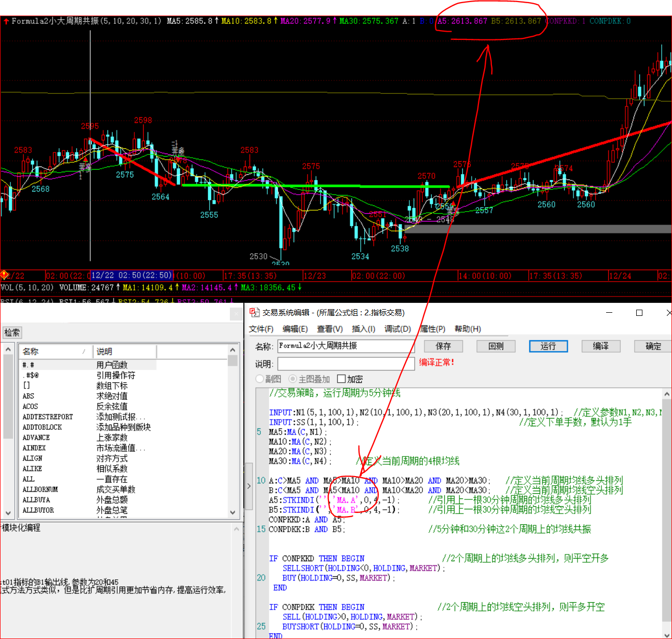Select the ALIKE function row
This screenshot has width=672, height=639.
pos(88,468)
